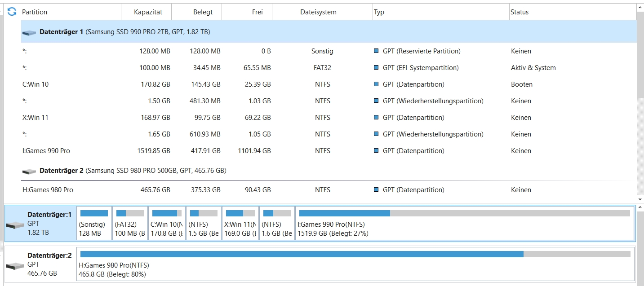644x286 pixels.
Task: Click the I:Games 990 Pro usage bar block
Action: coord(464,223)
